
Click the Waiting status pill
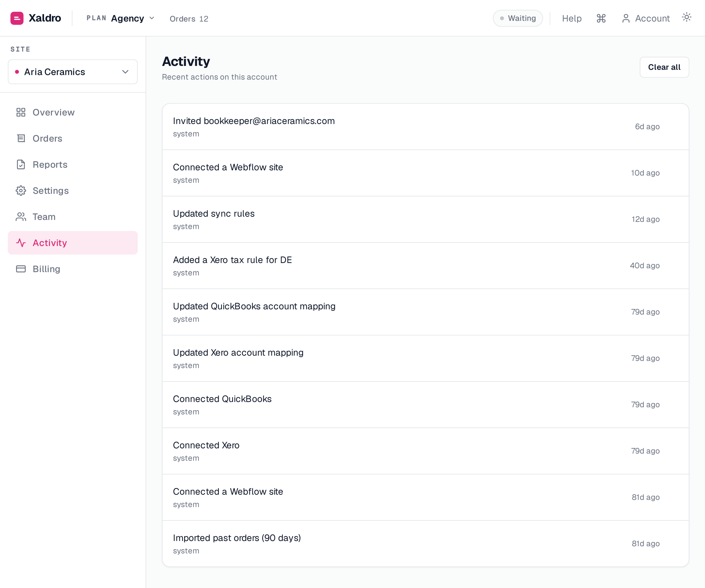point(518,18)
